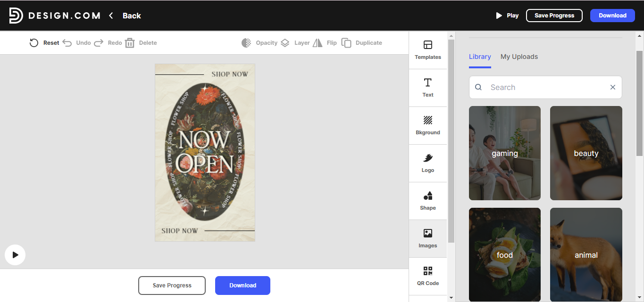Select the top SHOP NOW text on canvas
The height and width of the screenshot is (302, 644).
click(229, 74)
